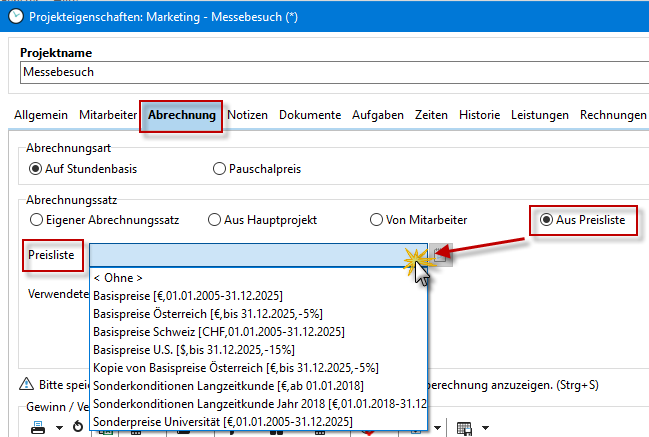Click the warning triangle icon
The width and height of the screenshot is (649, 437).
pos(26,385)
